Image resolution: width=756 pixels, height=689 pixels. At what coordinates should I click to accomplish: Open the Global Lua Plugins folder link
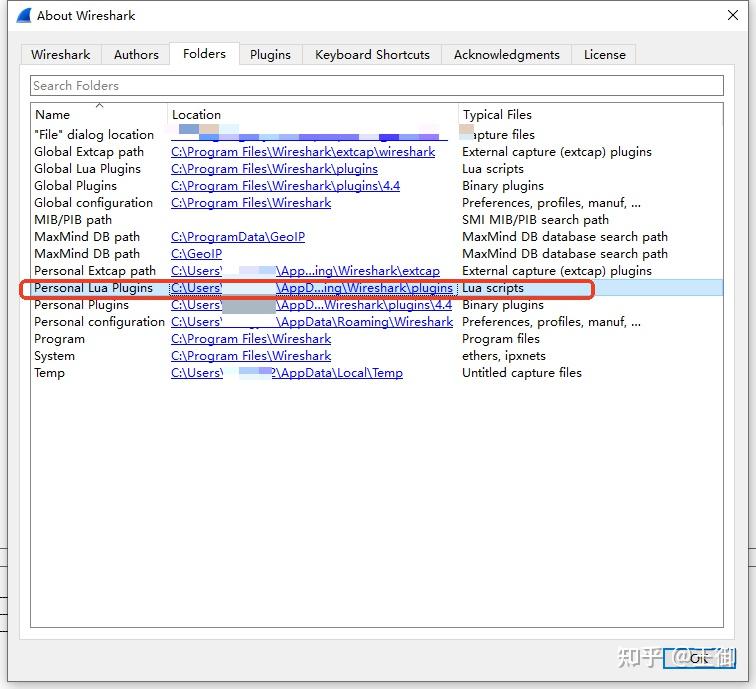(274, 169)
